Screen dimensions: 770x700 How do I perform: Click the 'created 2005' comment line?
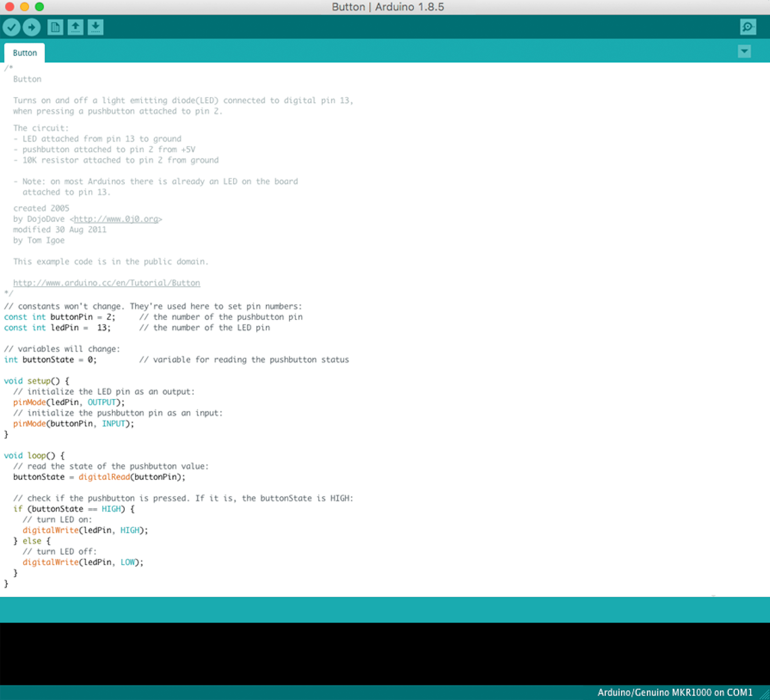(x=41, y=208)
